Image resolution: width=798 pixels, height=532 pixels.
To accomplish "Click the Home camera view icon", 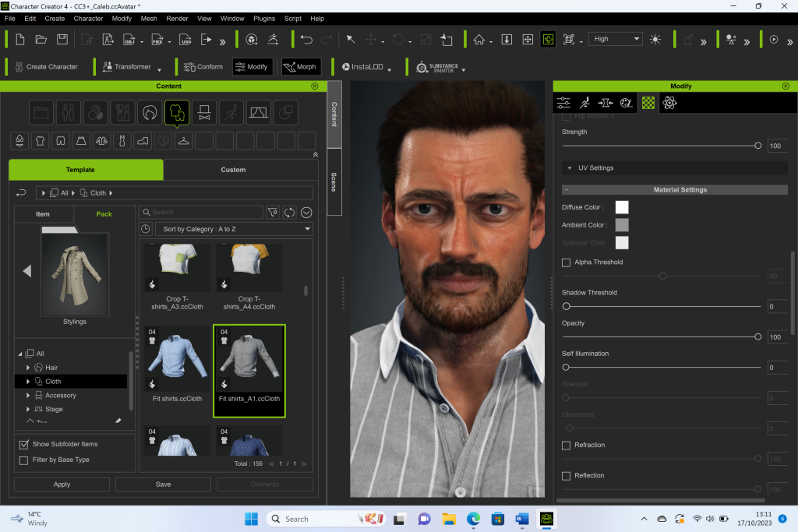I will [x=479, y=39].
